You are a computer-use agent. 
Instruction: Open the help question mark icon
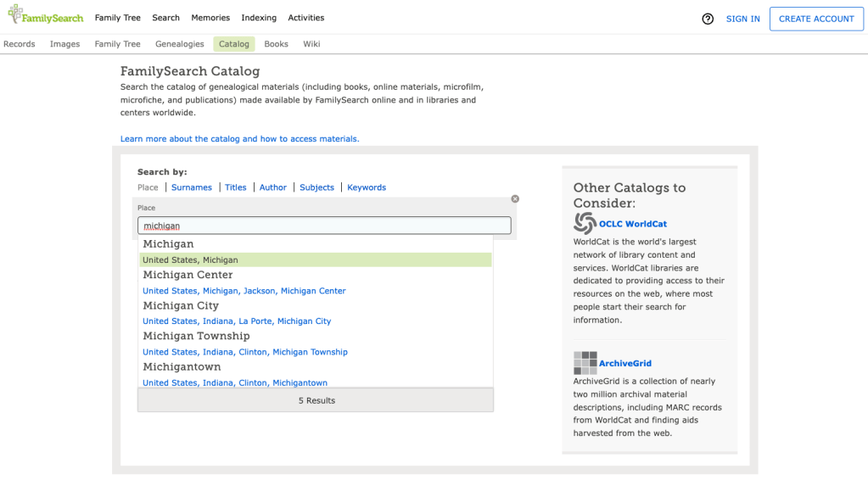[708, 19]
